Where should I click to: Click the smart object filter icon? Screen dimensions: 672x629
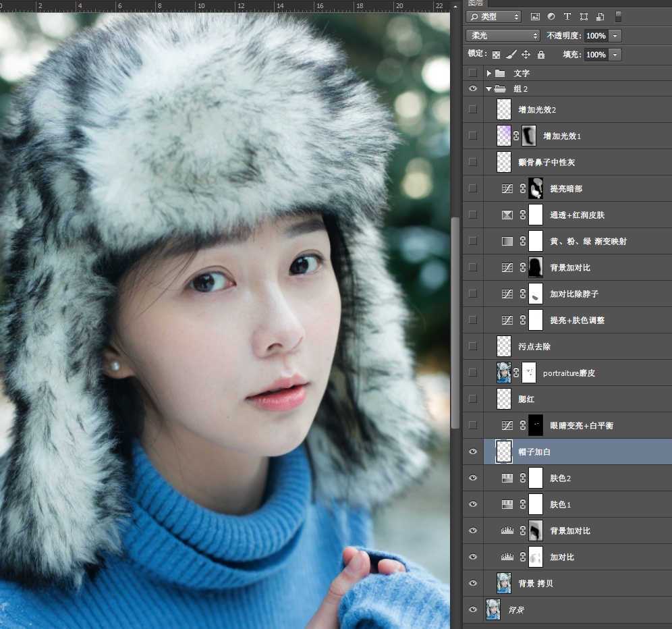click(x=600, y=17)
